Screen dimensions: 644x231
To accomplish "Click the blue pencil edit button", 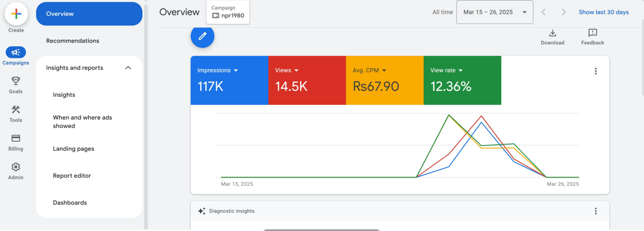I will pos(202,36).
